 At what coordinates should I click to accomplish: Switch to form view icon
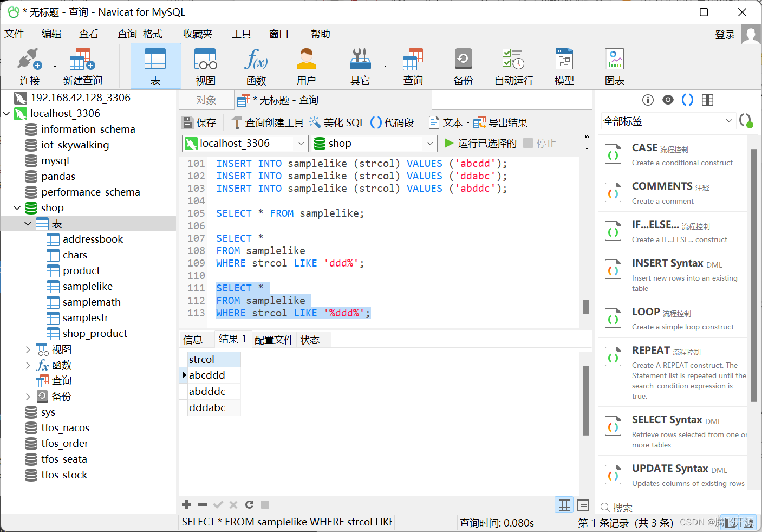(583, 505)
